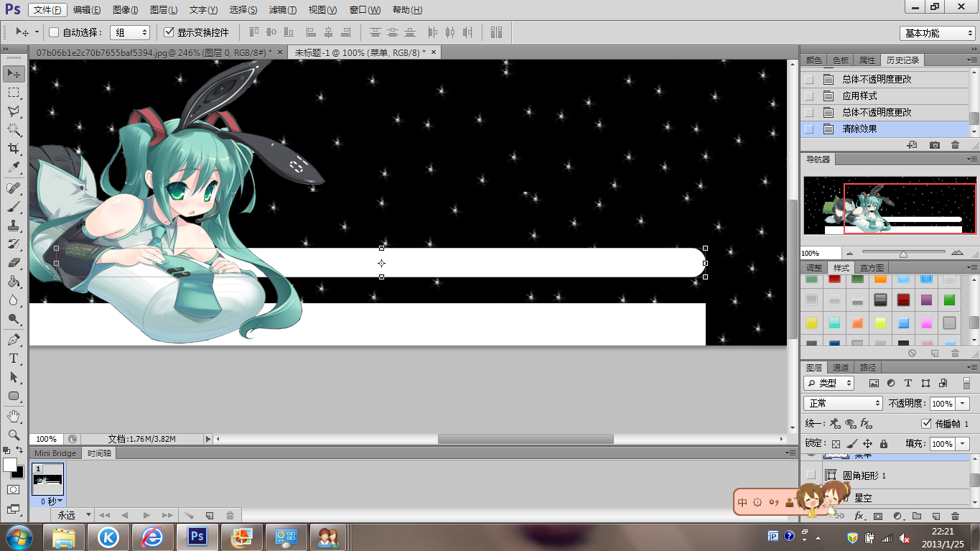Select the Pen tool

click(14, 340)
